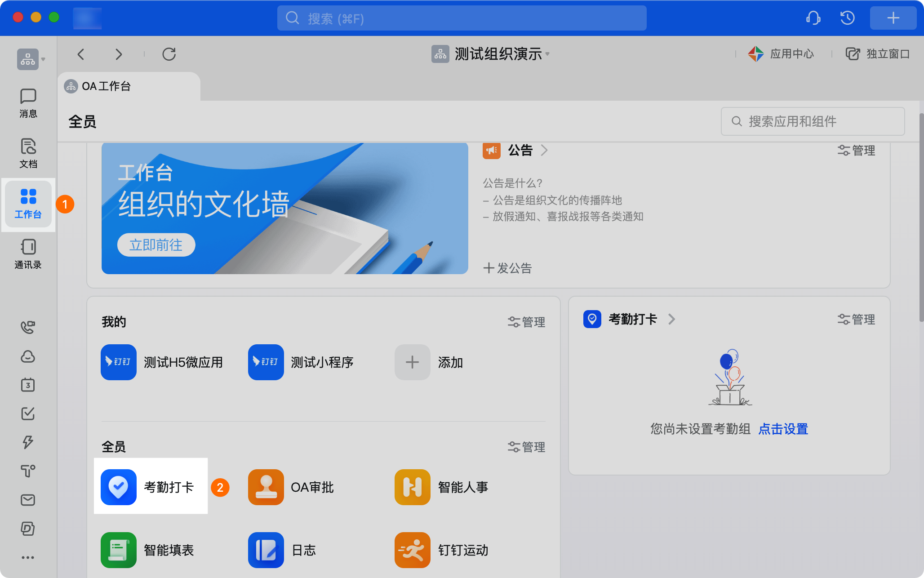Click the 点击设置 link
Viewport: 924px width, 578px height.
click(783, 429)
